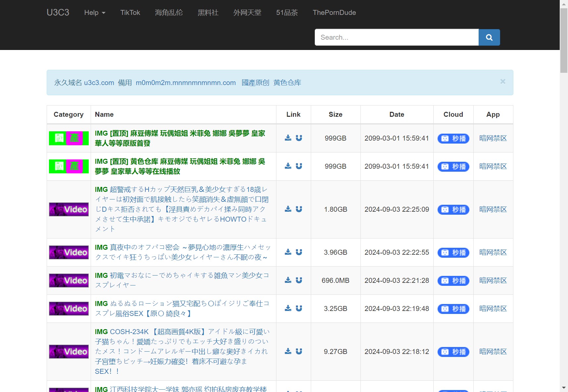Viewport: 568px width, 392px height.
Task: Click the u3c3.com domain link in the banner
Action: [98, 83]
